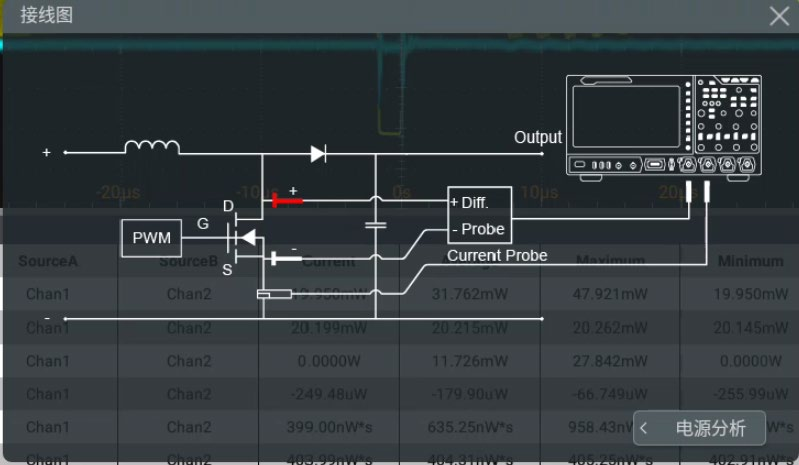Click the white negative probe clip

pyautogui.click(x=286, y=258)
